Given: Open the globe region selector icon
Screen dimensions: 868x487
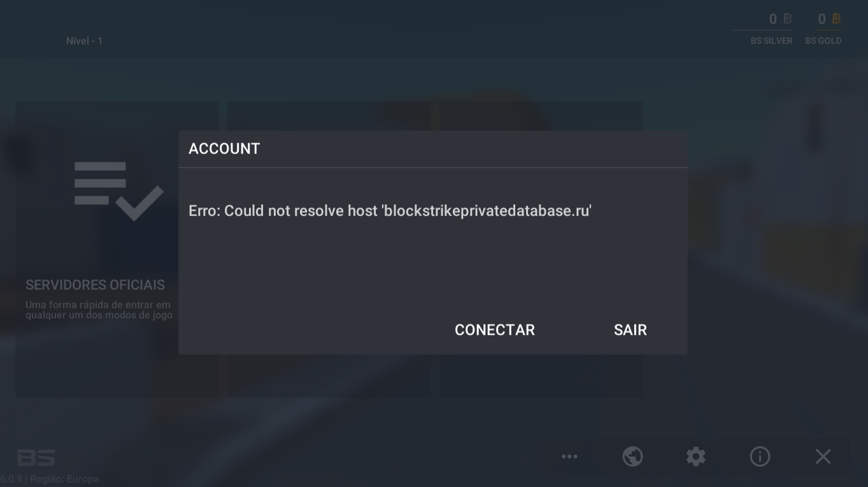Looking at the screenshot, I should click(632, 456).
